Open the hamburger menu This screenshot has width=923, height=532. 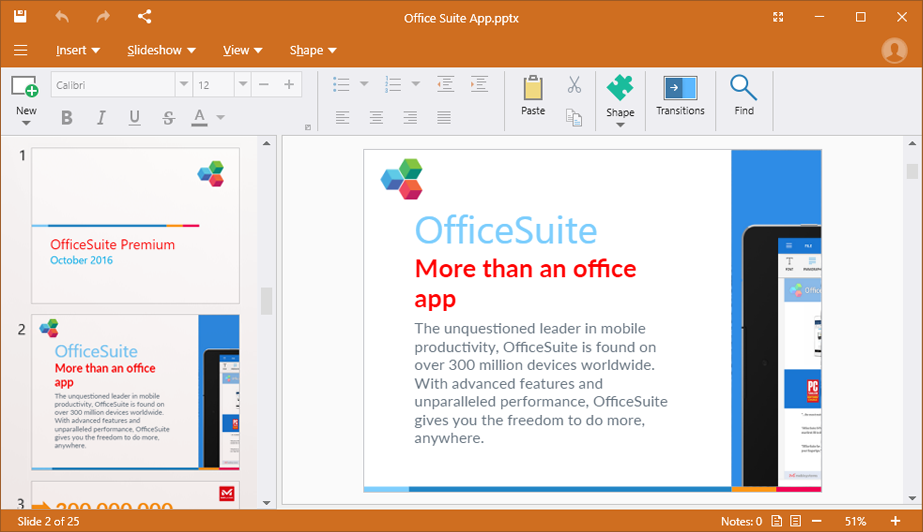(x=21, y=50)
